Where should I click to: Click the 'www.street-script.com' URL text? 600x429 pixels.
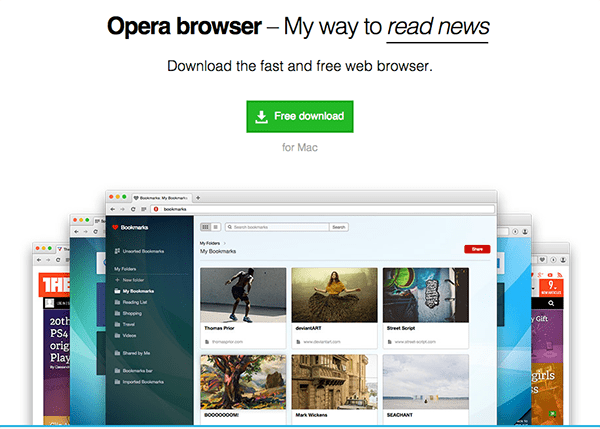(x=415, y=342)
